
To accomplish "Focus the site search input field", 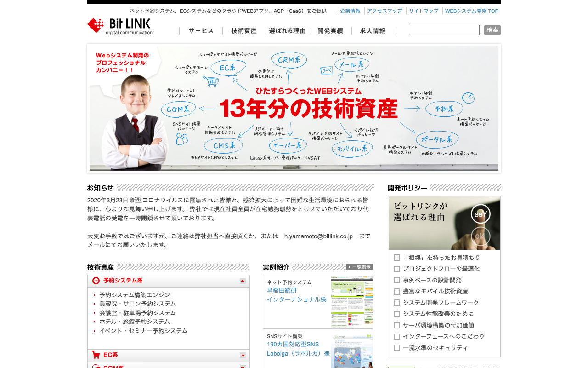I will pos(444,30).
